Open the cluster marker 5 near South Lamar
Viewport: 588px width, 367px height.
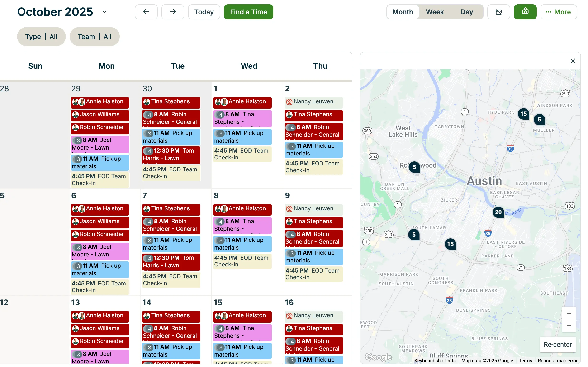(x=414, y=234)
